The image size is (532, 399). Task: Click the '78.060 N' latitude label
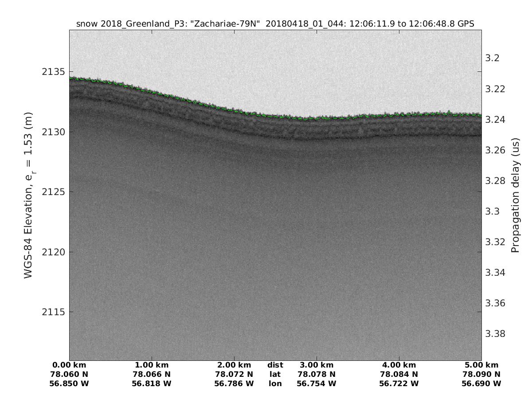tap(69, 374)
